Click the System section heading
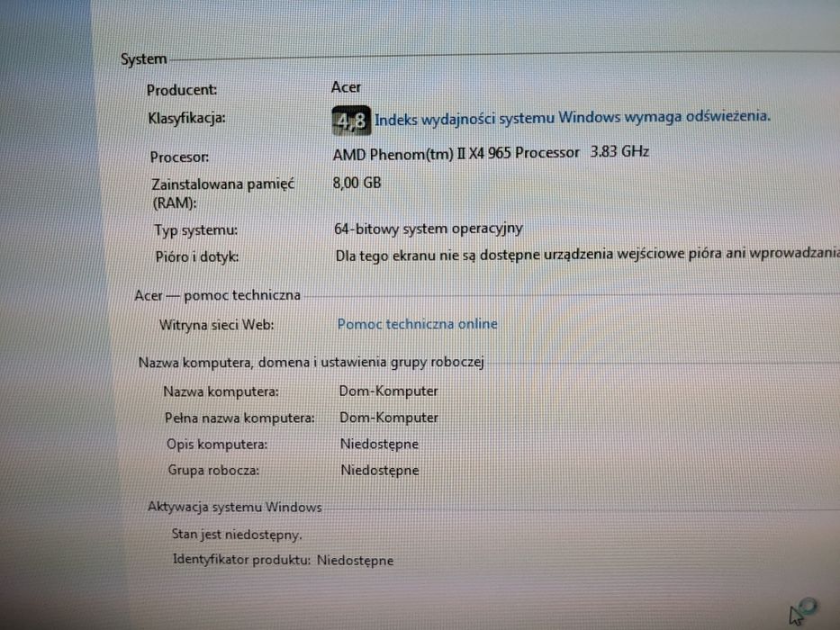 [143, 58]
